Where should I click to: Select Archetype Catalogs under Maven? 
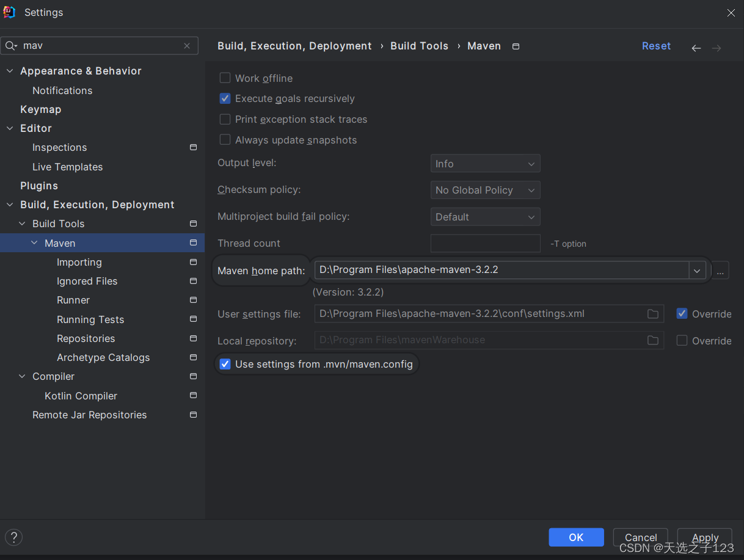pos(103,357)
